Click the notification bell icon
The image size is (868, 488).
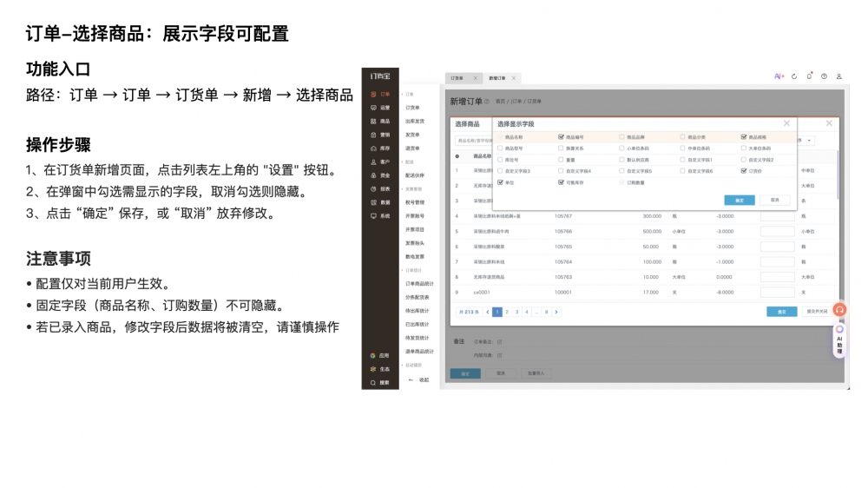pos(809,76)
